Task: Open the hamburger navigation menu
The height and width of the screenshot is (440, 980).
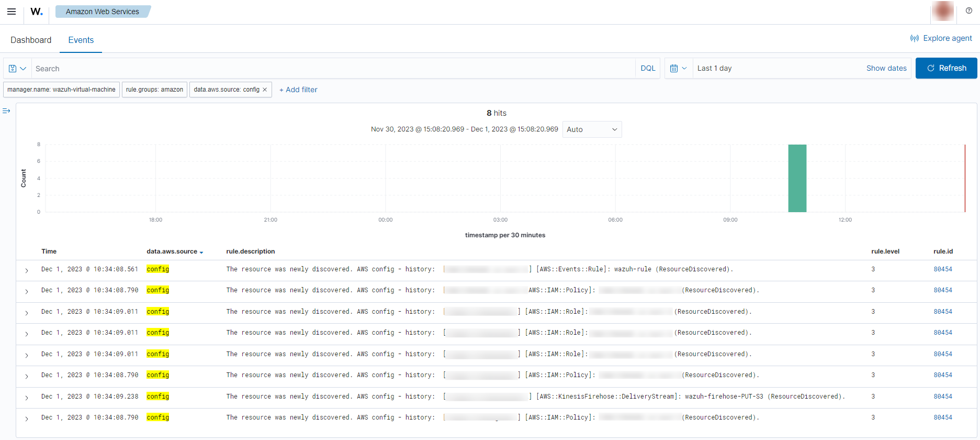Action: click(12, 12)
